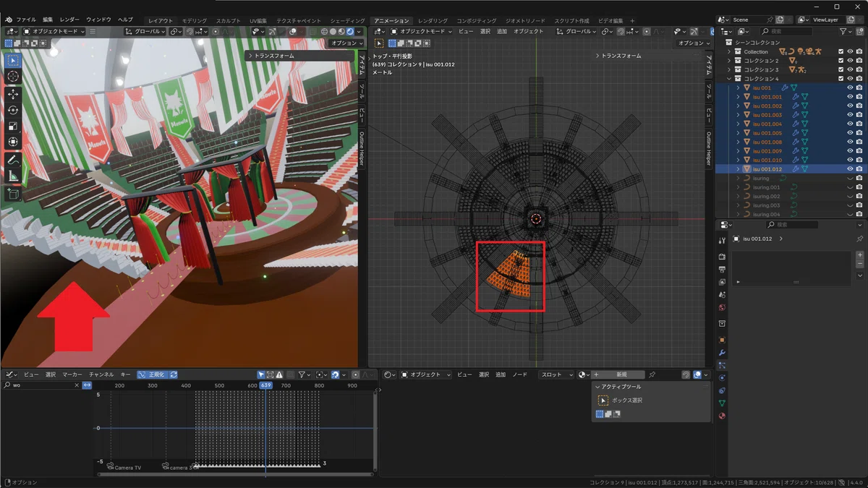The width and height of the screenshot is (868, 488).
Task: Click the outliner new collection icon
Action: pos(859,32)
